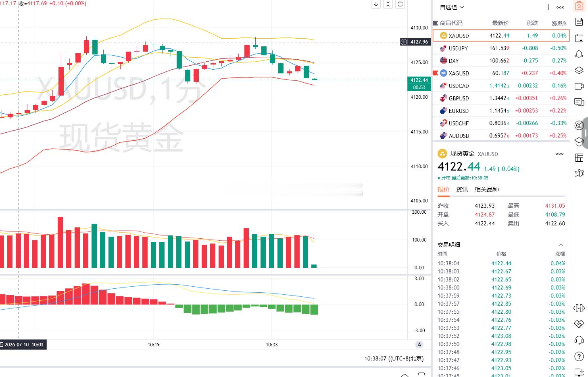Image resolution: width=588 pixels, height=377 pixels.
Task: Click the 最低 value 4108.79
Action: point(555,215)
